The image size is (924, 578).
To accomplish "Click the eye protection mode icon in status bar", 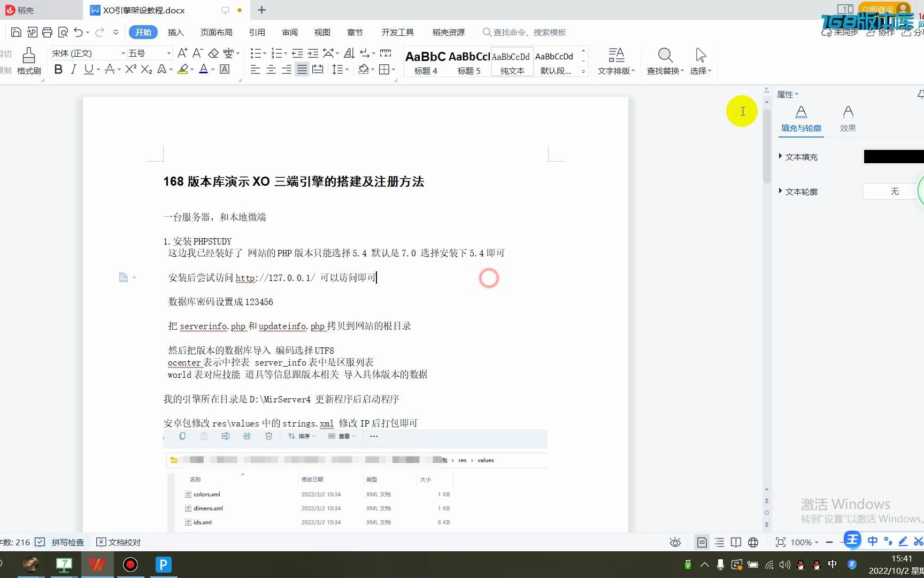I will (x=675, y=542).
